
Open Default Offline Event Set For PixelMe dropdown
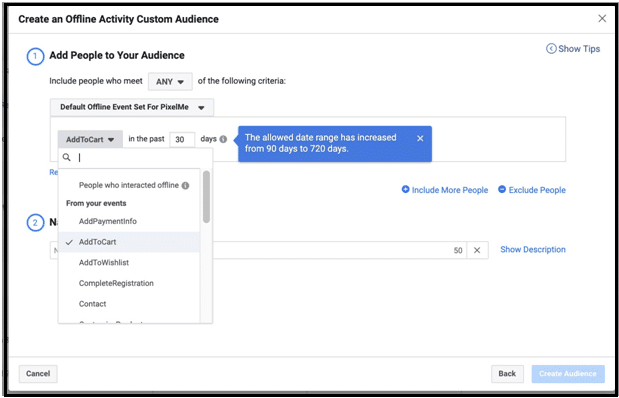coord(132,107)
